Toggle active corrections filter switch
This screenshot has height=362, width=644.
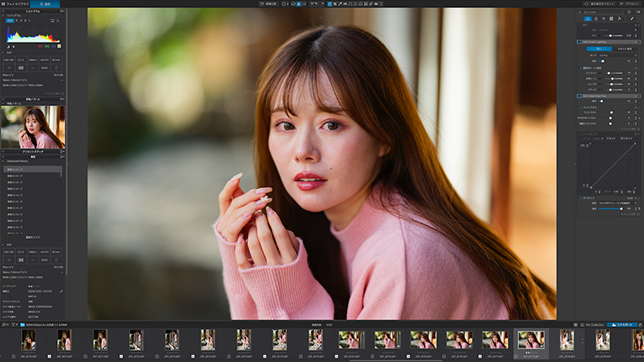[x=638, y=12]
